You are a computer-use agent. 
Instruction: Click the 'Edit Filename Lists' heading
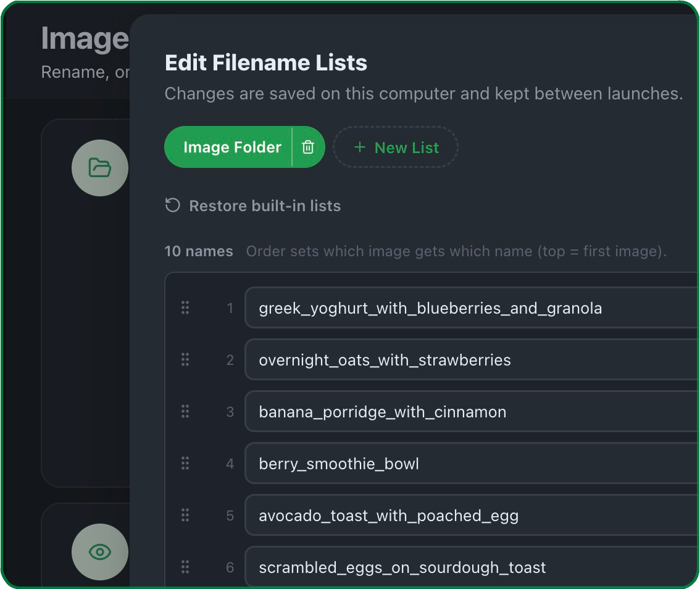(x=266, y=62)
